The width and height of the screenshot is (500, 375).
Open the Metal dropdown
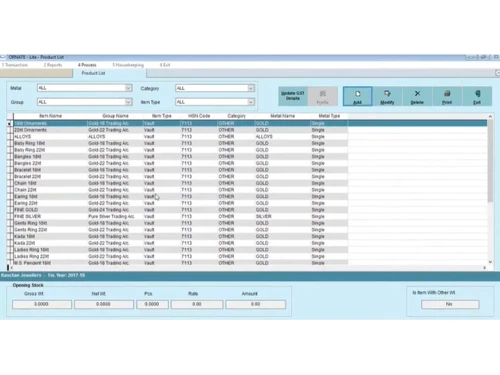tap(128, 88)
